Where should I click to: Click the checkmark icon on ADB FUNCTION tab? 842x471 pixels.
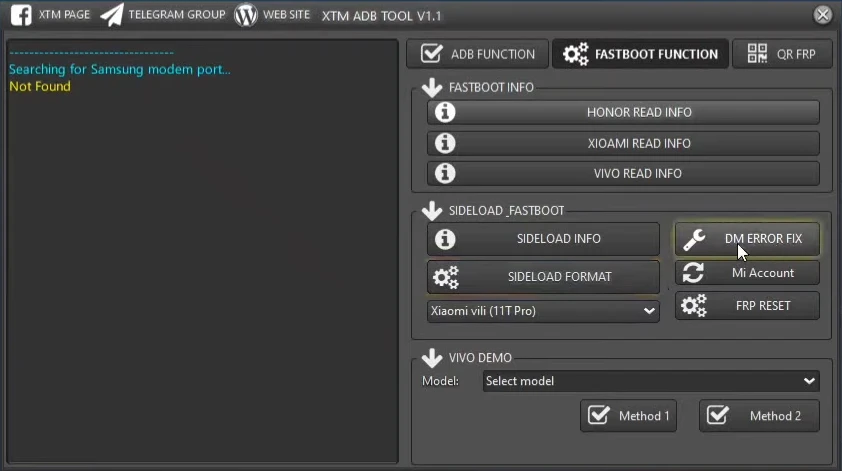(x=432, y=53)
